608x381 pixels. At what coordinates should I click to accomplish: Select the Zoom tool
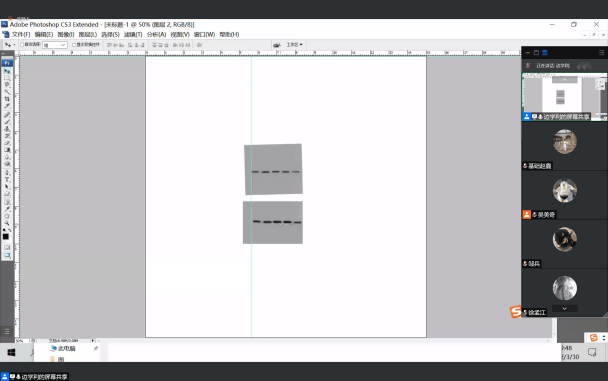pos(7,223)
